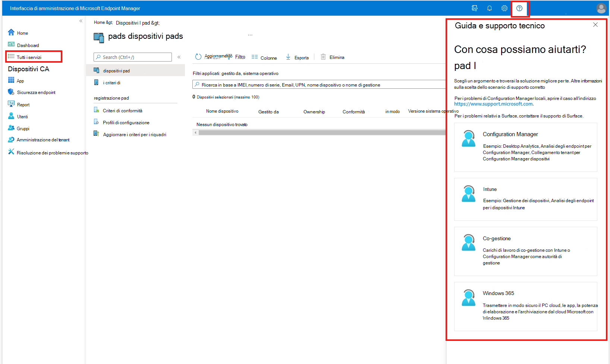Viewport: 610px width, 364px height.
Task: Open Utenti from the sidebar
Action: [x=22, y=117]
